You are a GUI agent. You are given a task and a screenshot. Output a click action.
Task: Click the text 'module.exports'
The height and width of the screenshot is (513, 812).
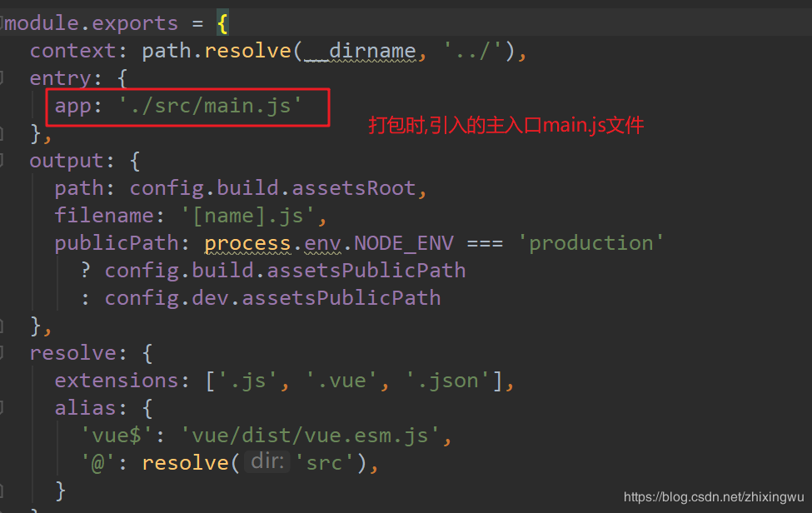[91, 23]
